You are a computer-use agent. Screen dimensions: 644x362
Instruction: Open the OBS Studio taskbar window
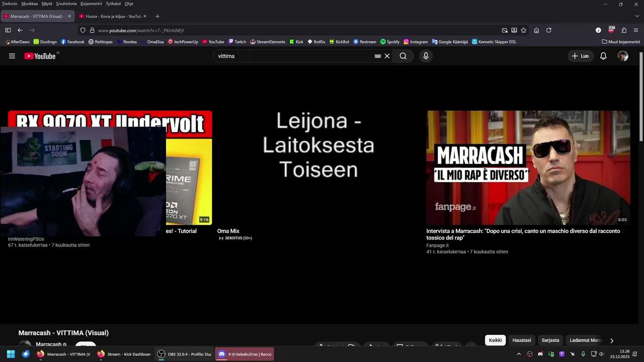[186, 354]
